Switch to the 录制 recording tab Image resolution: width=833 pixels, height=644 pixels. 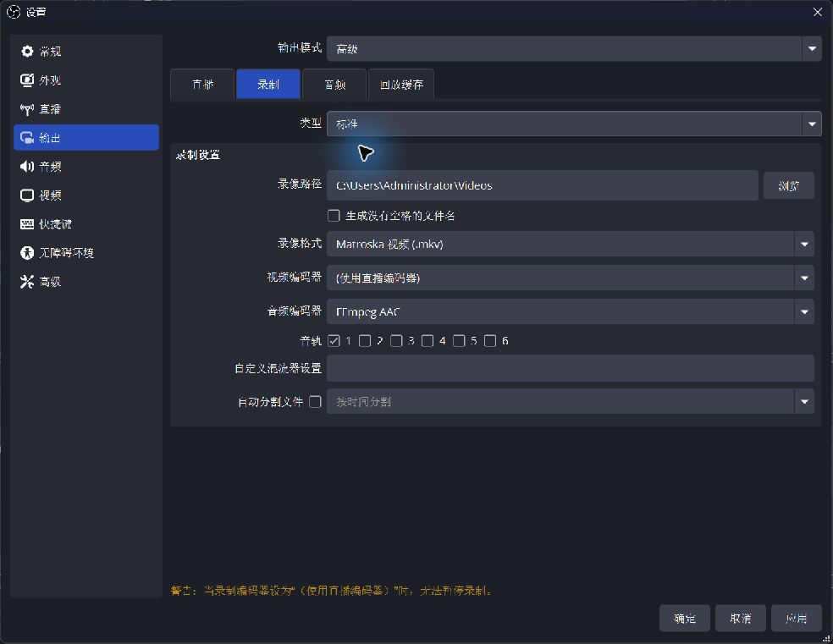point(268,85)
